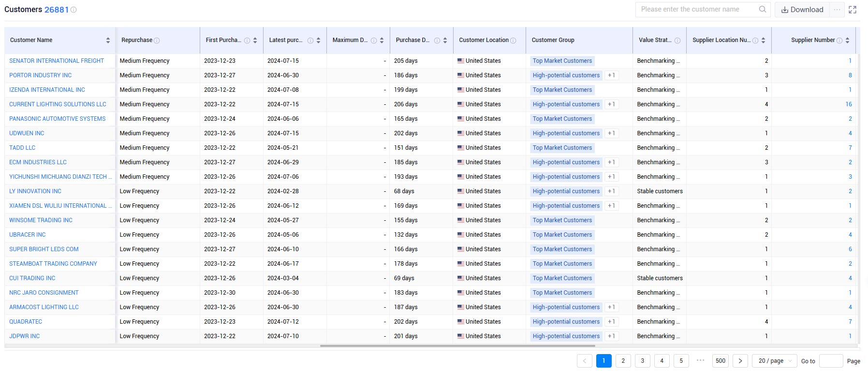The width and height of the screenshot is (868, 371).
Task: Open WINSOME TRADING INC customer link
Action: tap(41, 220)
